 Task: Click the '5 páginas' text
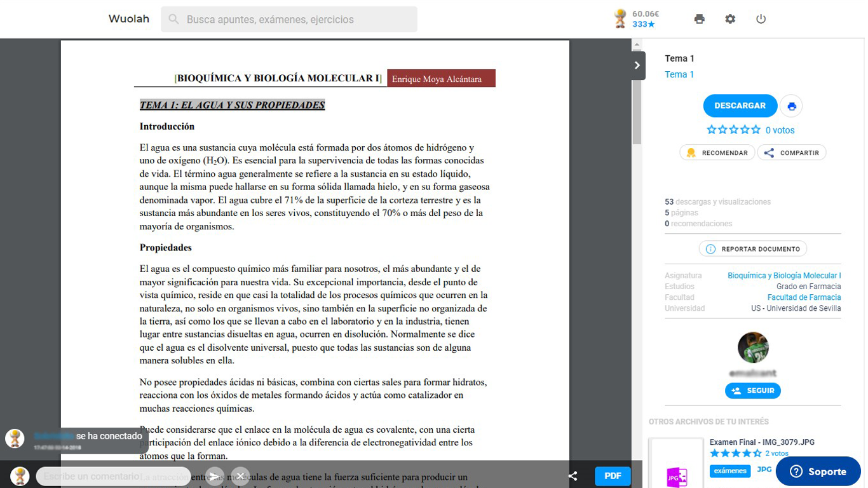click(681, 213)
